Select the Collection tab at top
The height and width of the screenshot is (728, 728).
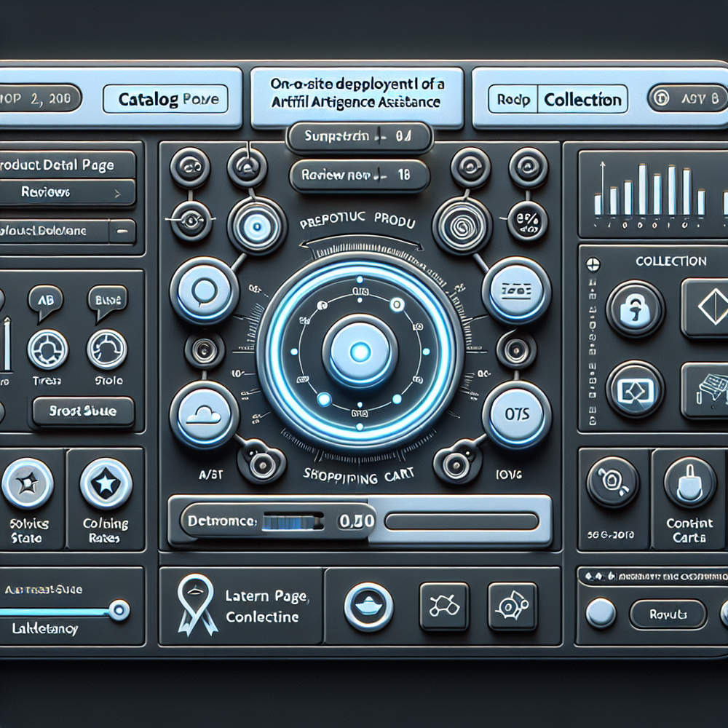[x=582, y=99]
